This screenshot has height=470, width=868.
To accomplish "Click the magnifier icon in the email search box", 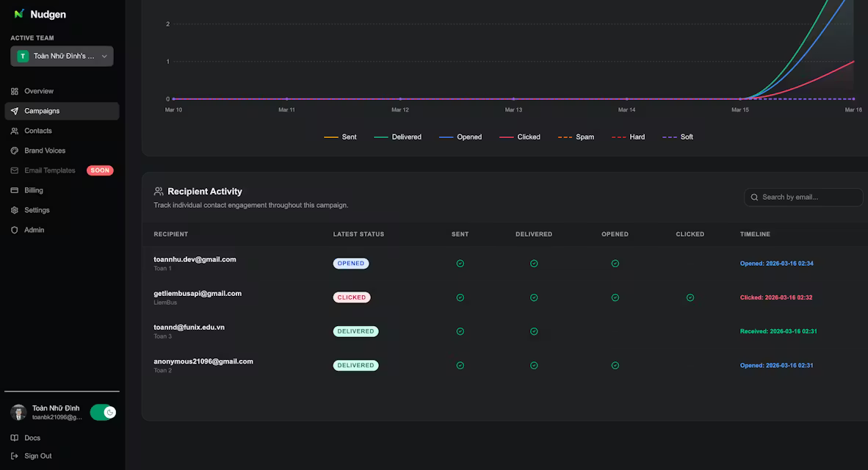I will (753, 197).
